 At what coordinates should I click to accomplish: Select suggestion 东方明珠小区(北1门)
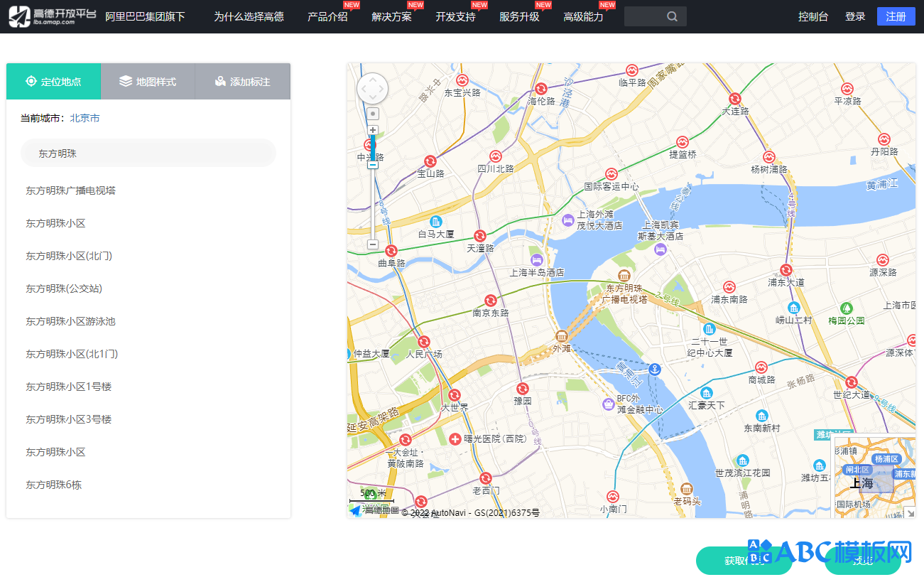pos(72,354)
